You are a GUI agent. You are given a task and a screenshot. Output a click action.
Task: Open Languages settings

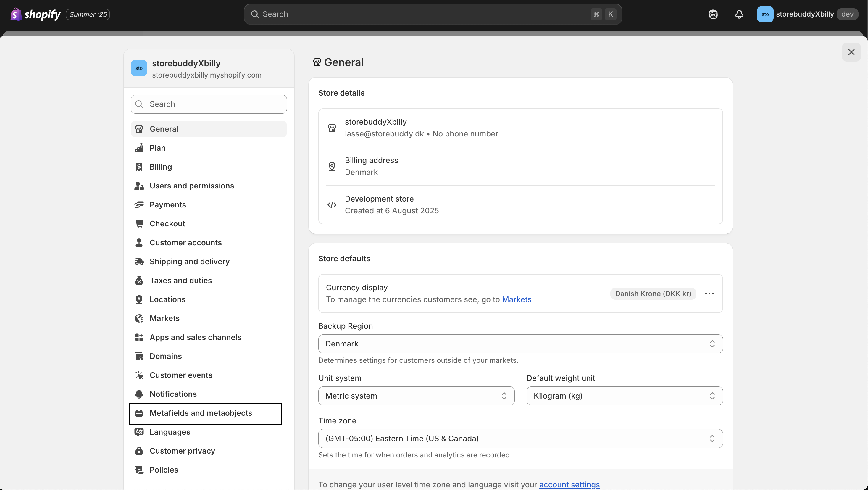pos(209,432)
